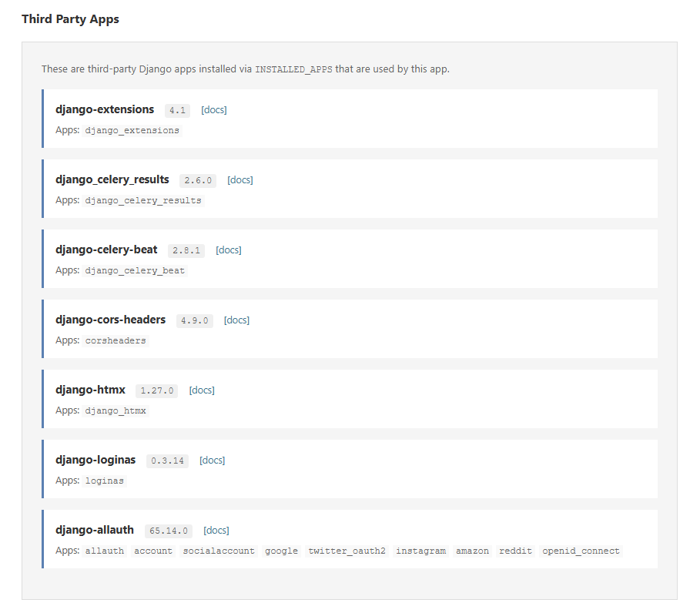Click the account app tag

click(152, 551)
